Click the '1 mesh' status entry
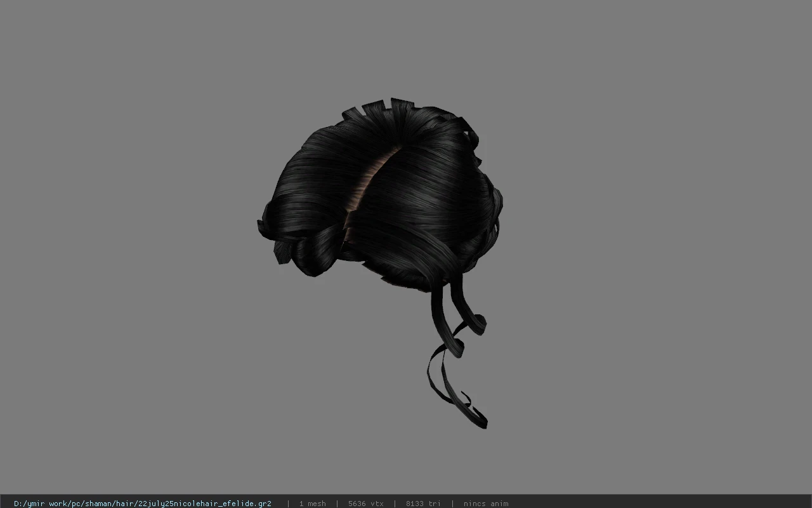This screenshot has width=812, height=508. pos(312,504)
